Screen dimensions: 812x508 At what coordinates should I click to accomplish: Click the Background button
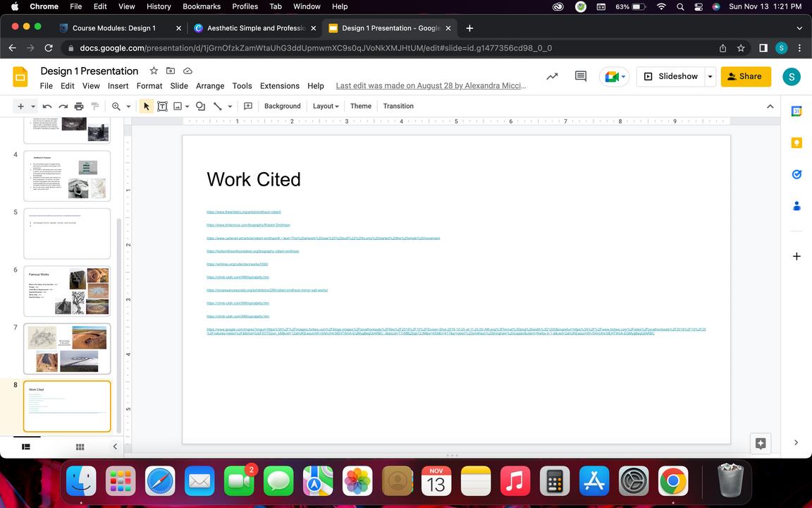[x=282, y=107]
